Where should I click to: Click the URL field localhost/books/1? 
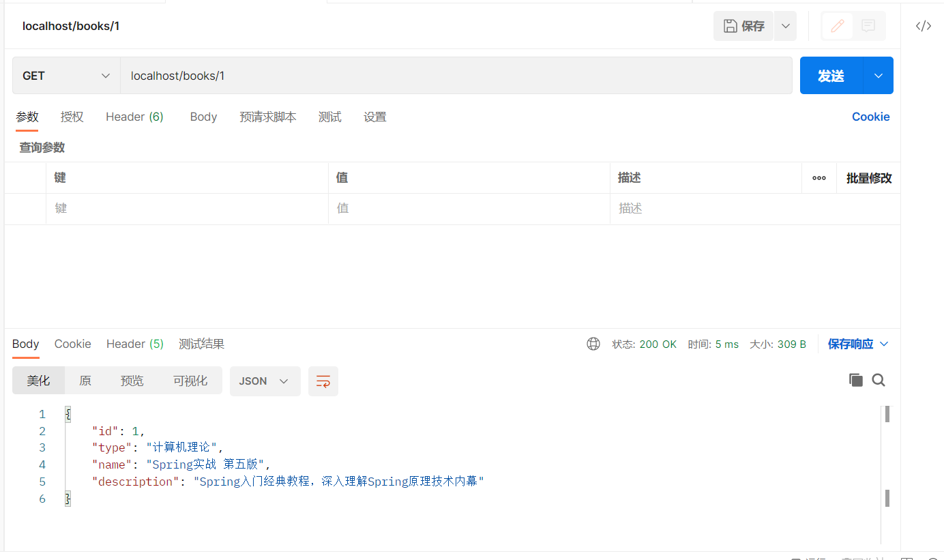pyautogui.click(x=456, y=76)
